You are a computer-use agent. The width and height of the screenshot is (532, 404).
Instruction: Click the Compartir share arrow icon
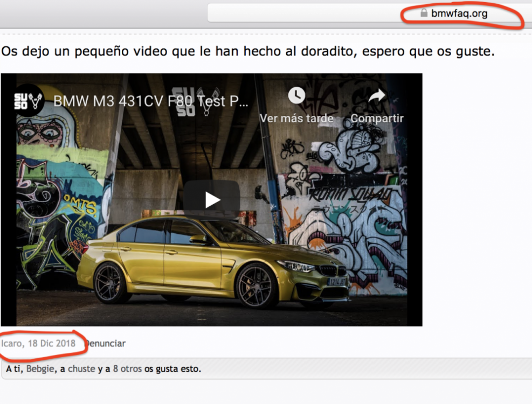[x=377, y=96]
